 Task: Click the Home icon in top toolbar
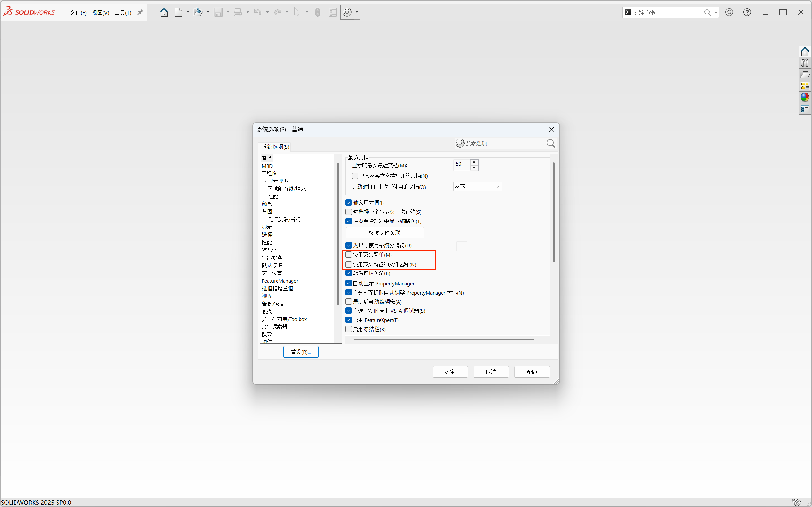164,12
